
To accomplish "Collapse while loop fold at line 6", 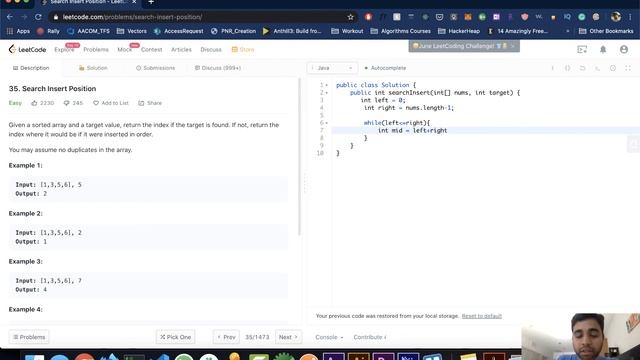I will [327, 122].
